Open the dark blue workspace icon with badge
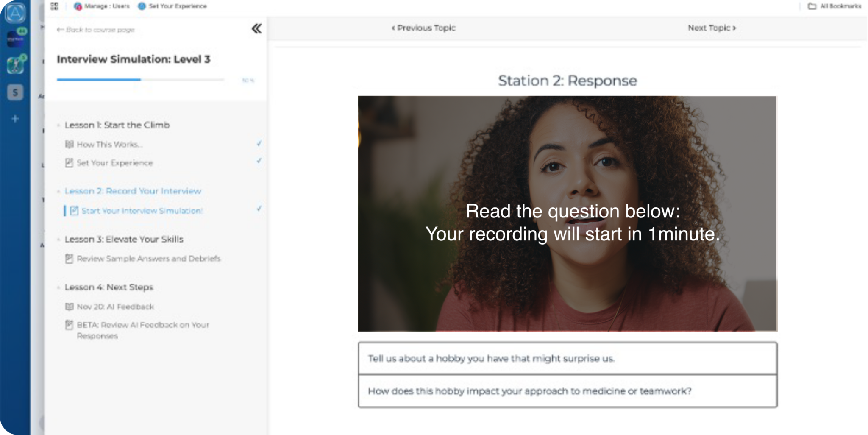This screenshot has height=435, width=868. click(15, 39)
